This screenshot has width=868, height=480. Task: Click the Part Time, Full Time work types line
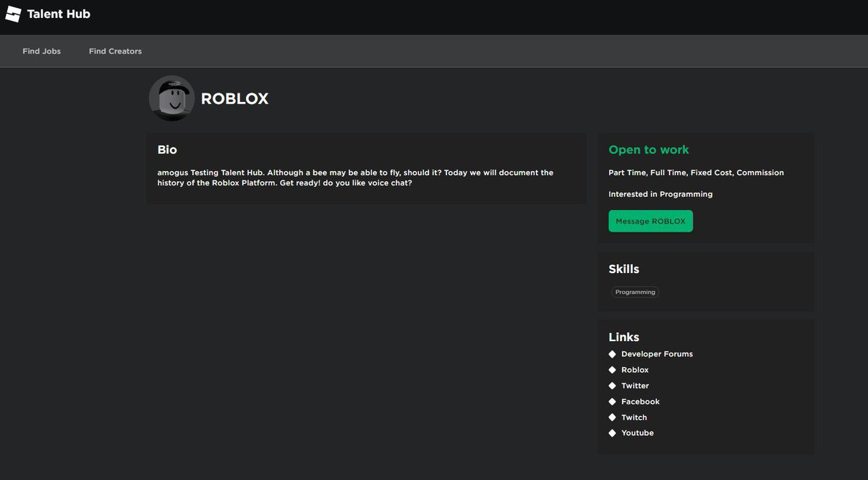[696, 173]
